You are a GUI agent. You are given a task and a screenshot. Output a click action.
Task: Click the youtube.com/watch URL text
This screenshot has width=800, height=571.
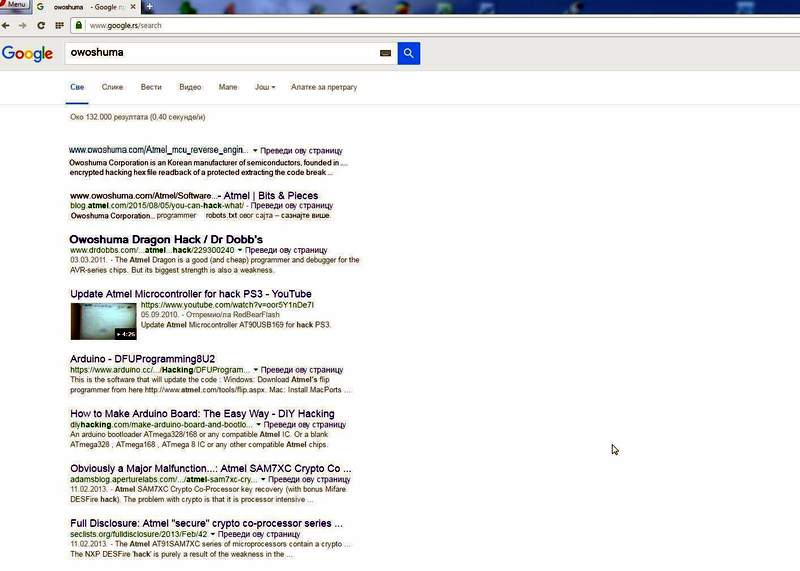click(228, 305)
